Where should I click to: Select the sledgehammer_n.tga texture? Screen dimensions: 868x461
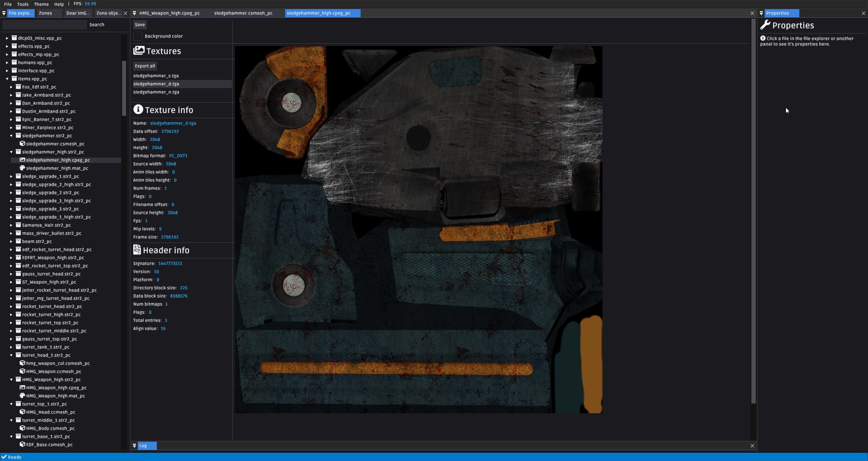(156, 92)
